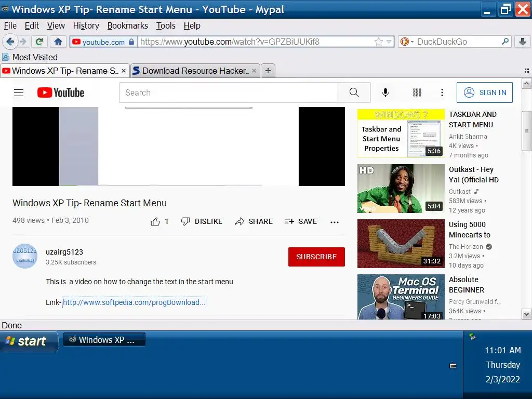Click the red SUBSCRIBE button
532x399 pixels.
coord(316,257)
